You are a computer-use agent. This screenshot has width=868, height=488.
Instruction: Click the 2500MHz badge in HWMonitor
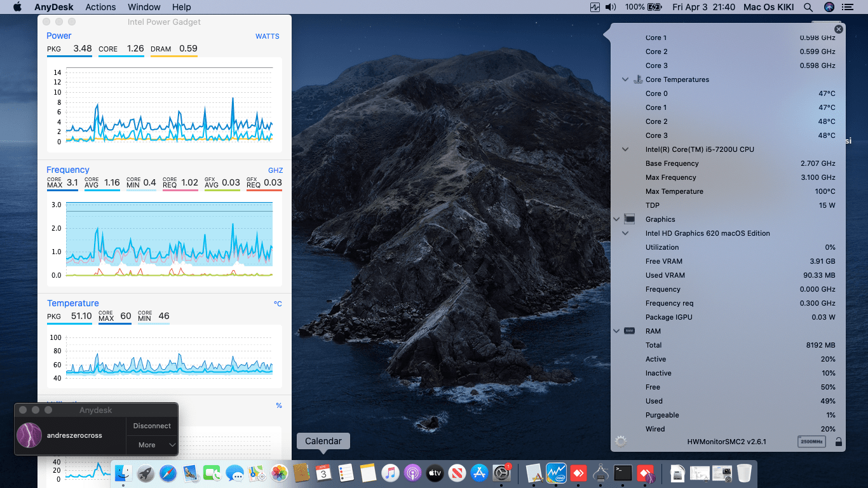tap(811, 442)
